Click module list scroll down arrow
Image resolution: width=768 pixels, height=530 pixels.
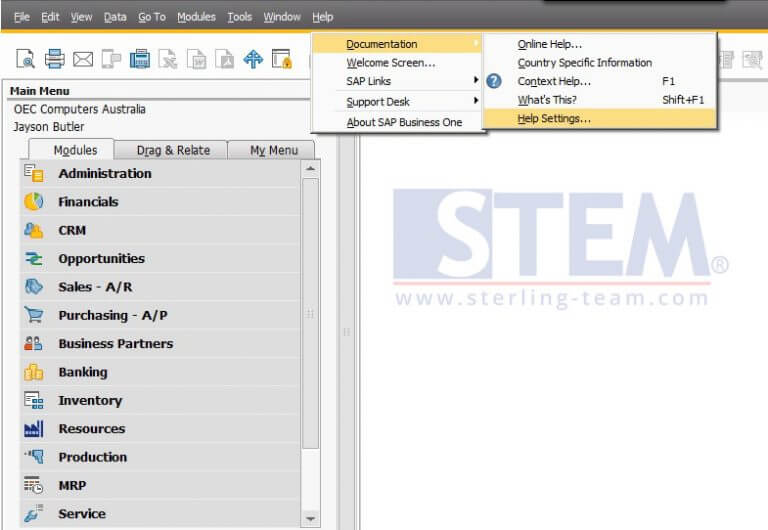(x=310, y=518)
